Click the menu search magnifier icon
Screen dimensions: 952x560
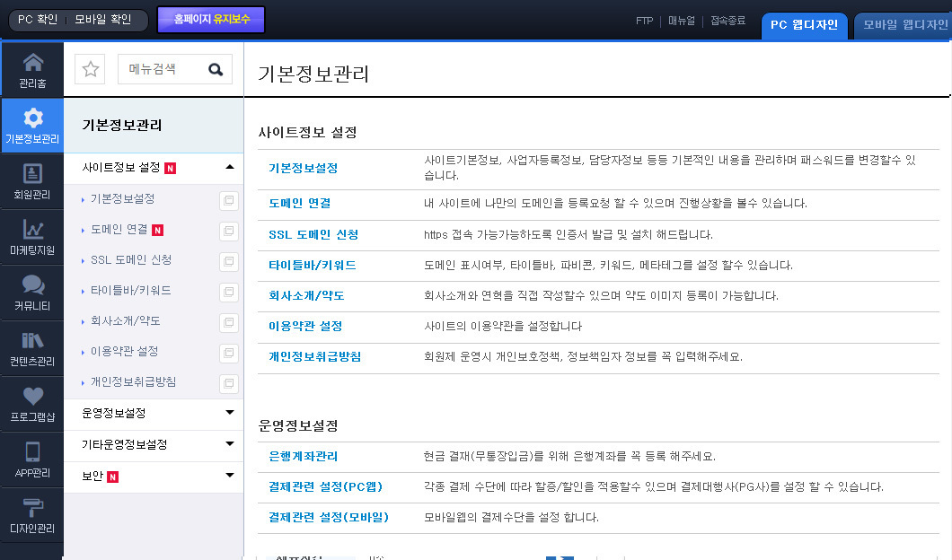point(215,68)
